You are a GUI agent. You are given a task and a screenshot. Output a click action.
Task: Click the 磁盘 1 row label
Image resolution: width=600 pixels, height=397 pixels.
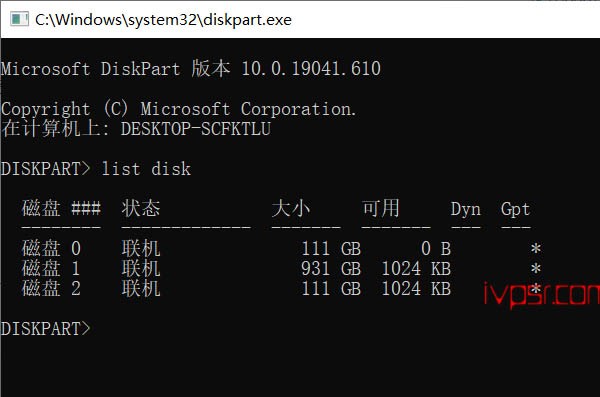coord(51,268)
